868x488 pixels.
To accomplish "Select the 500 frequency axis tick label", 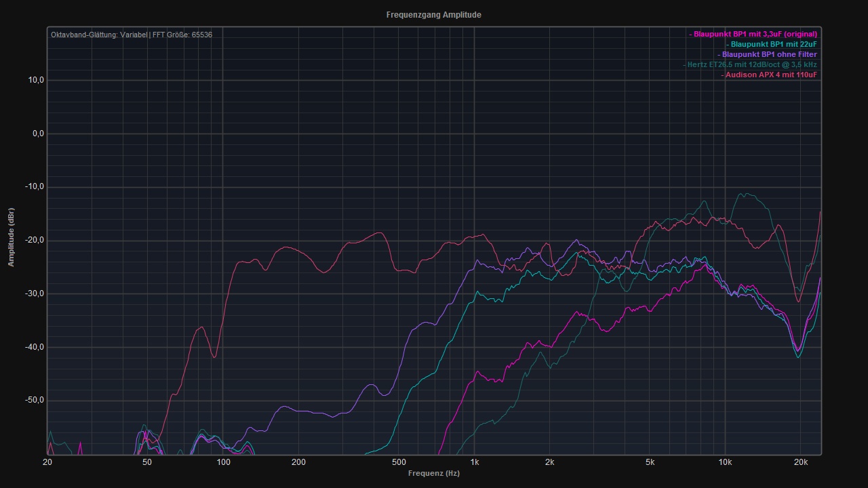I will [399, 462].
